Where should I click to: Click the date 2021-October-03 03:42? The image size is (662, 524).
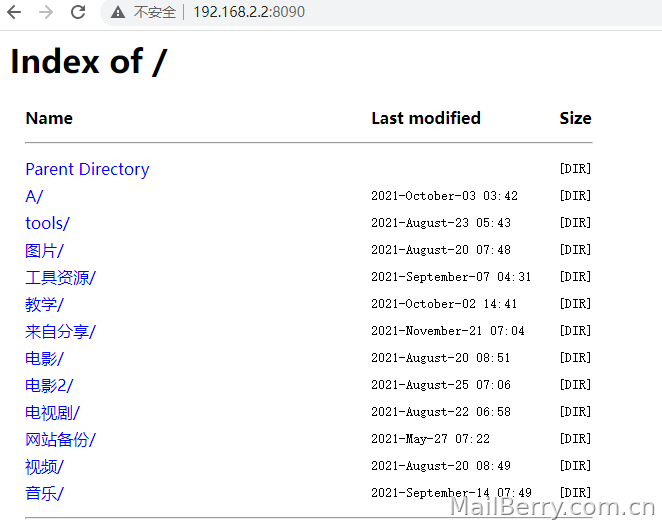point(445,196)
